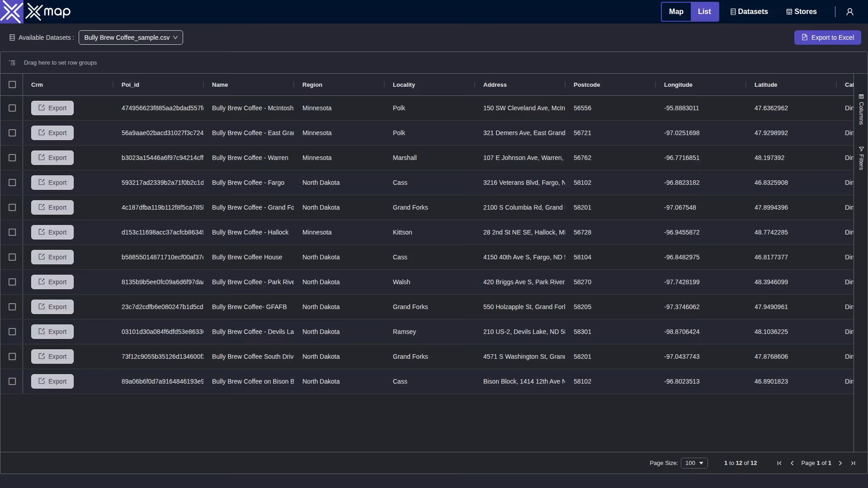Sort by Region column header
The height and width of the screenshot is (488, 868).
click(x=312, y=84)
